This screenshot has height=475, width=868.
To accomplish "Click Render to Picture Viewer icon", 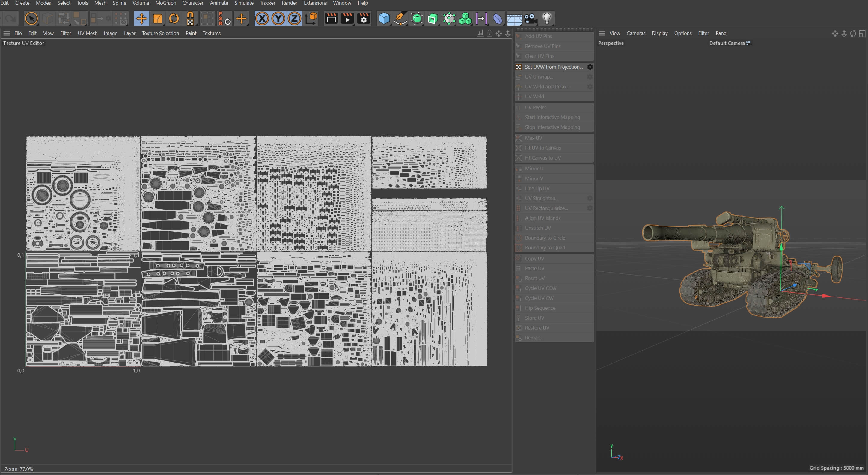I will point(347,19).
